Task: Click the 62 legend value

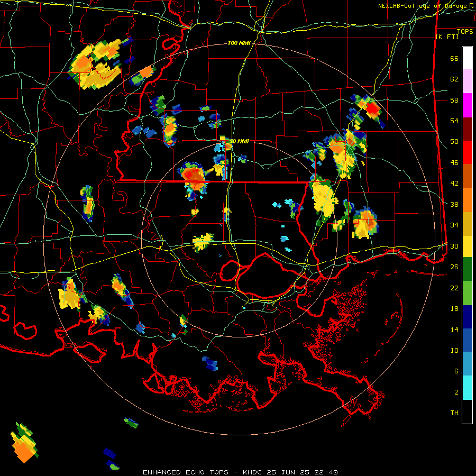Action: [454, 79]
